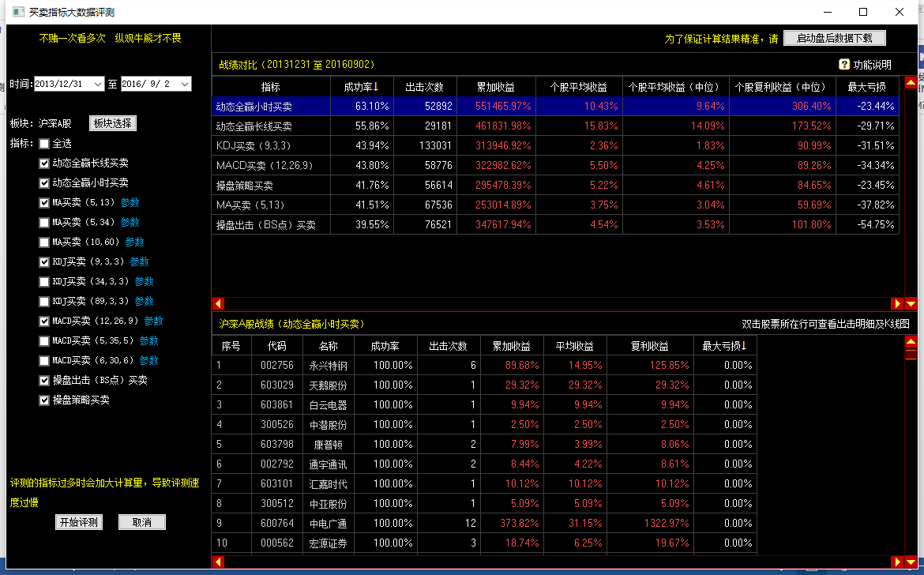Click the right scroll arrow under the top table
The image size is (924, 575).
pyautogui.click(x=897, y=303)
